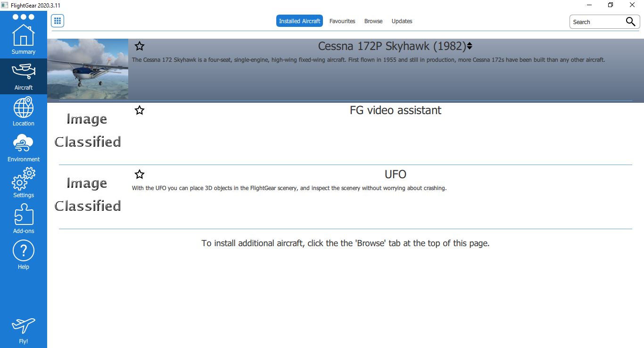
Task: Click the Fly! airplane button
Action: tap(24, 331)
